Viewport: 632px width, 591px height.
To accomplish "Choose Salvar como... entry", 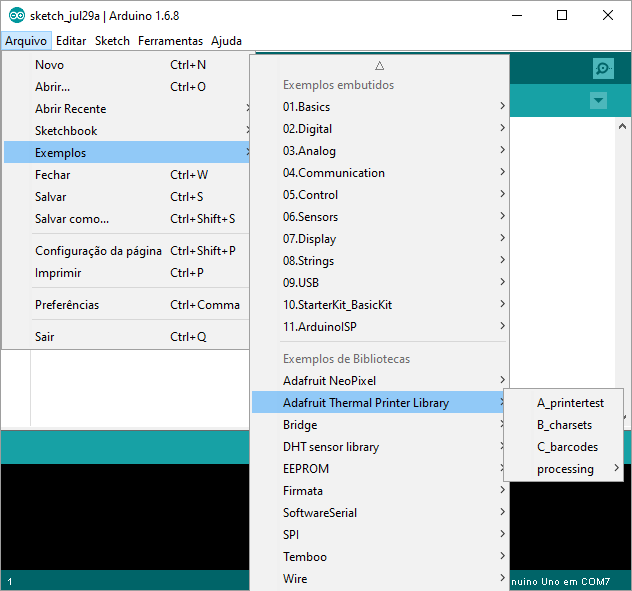I will click(x=127, y=219).
